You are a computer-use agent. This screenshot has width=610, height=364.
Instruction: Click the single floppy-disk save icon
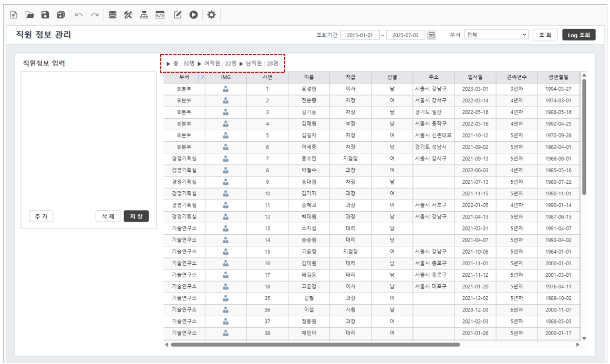[45, 15]
